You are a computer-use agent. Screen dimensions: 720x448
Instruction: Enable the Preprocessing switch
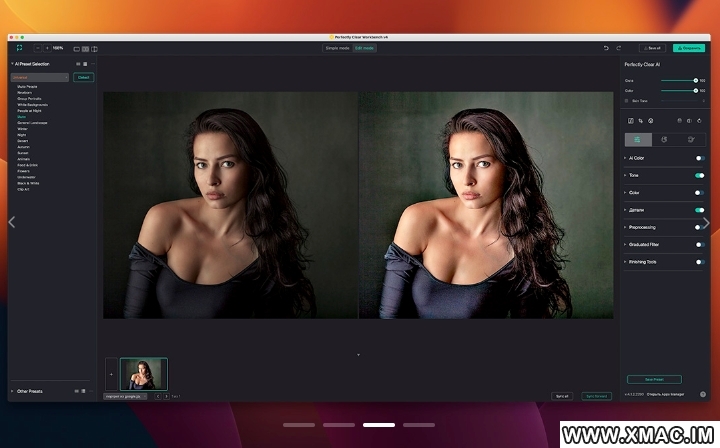(x=699, y=227)
